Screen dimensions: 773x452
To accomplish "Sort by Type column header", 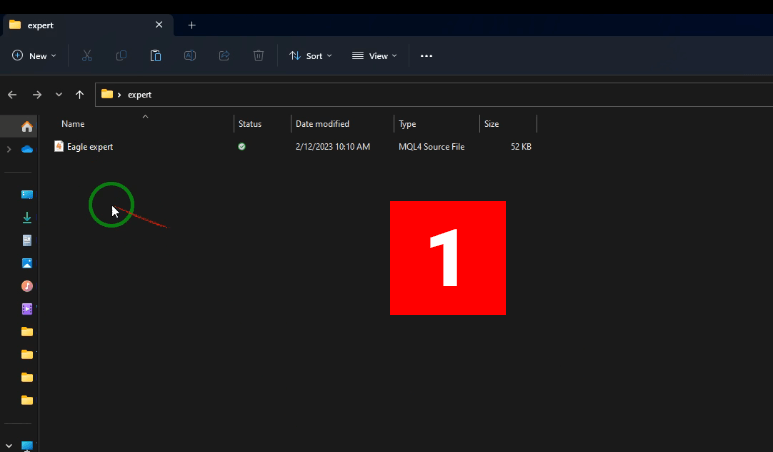I will [x=408, y=124].
